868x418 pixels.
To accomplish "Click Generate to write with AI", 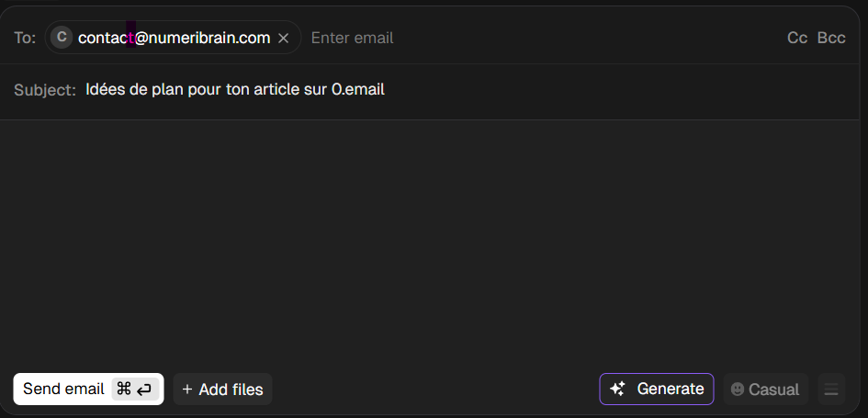I will pyautogui.click(x=657, y=390).
